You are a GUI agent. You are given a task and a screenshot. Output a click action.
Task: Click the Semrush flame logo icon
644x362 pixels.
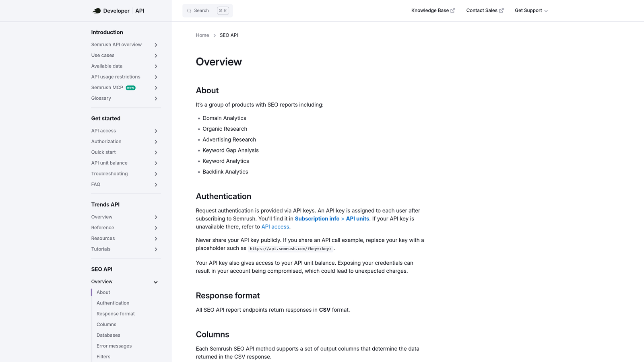pos(97,11)
